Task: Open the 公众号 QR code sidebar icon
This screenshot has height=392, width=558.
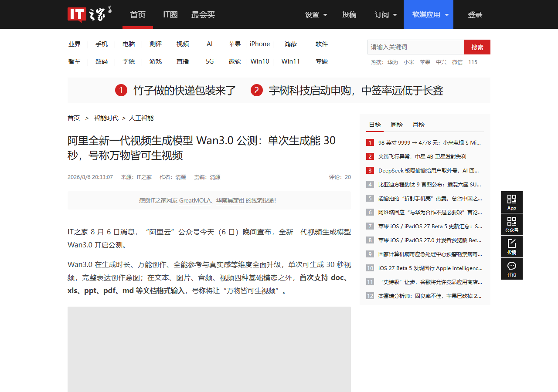Action: 512,225
